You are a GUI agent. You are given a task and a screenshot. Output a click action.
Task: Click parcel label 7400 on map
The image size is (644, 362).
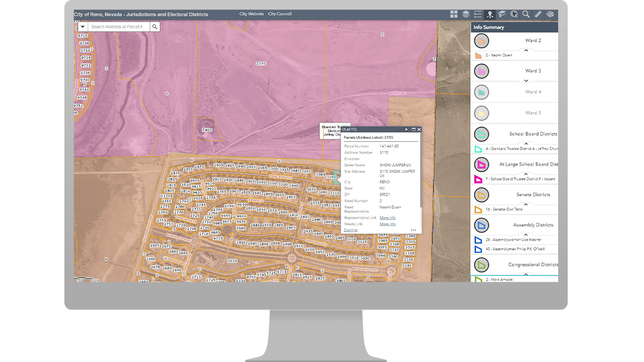point(207,130)
